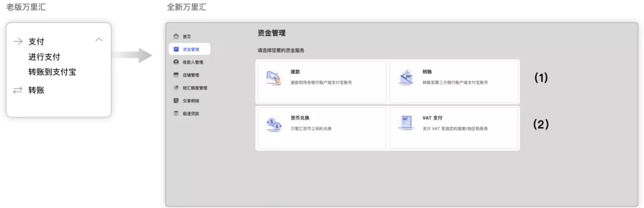Click the right-arrow icon beside 支付
The image size is (644, 208).
pyautogui.click(x=18, y=41)
